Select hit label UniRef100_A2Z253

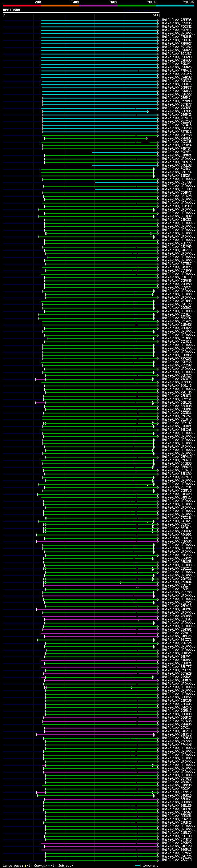point(177,121)
